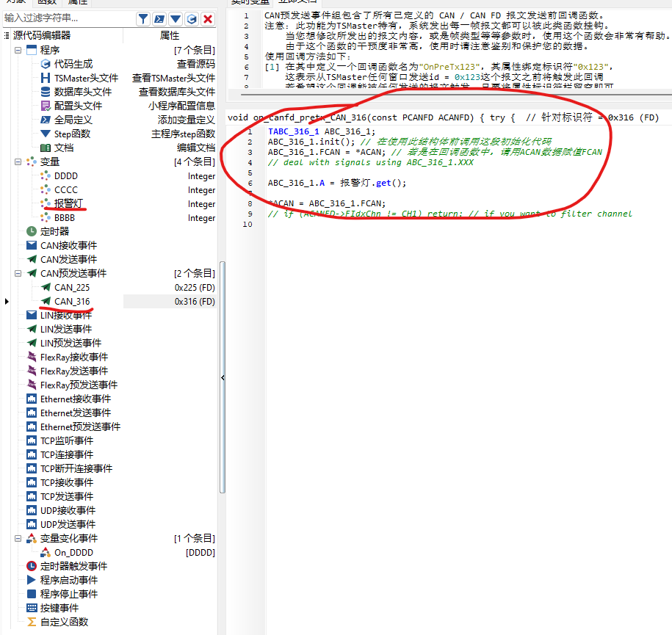The width and height of the screenshot is (672, 635).
Task: Open 配置头文件 icon
Action: pyautogui.click(x=46, y=106)
